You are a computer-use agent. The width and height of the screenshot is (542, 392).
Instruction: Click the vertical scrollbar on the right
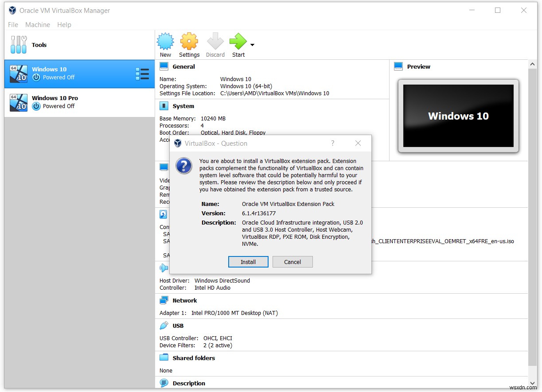point(532,221)
